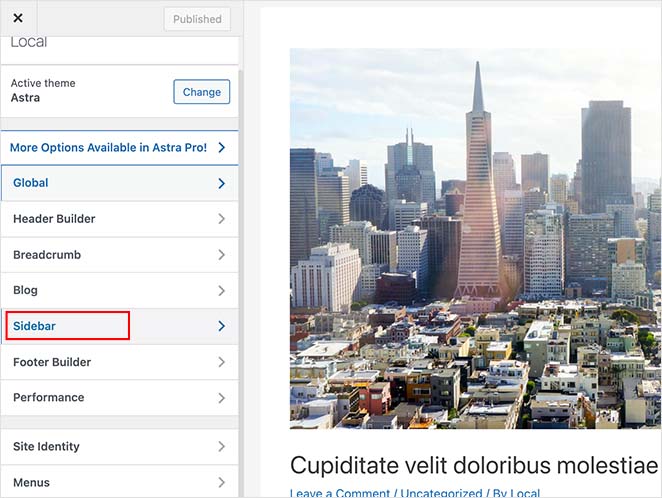
Task: Select the Sidebar menu item
Action: pyautogui.click(x=34, y=326)
